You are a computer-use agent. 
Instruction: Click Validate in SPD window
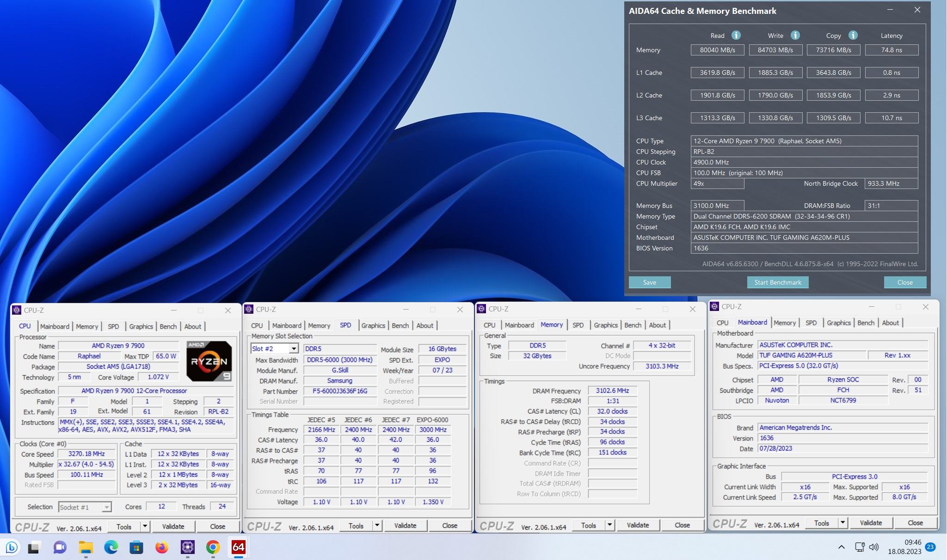click(x=406, y=525)
